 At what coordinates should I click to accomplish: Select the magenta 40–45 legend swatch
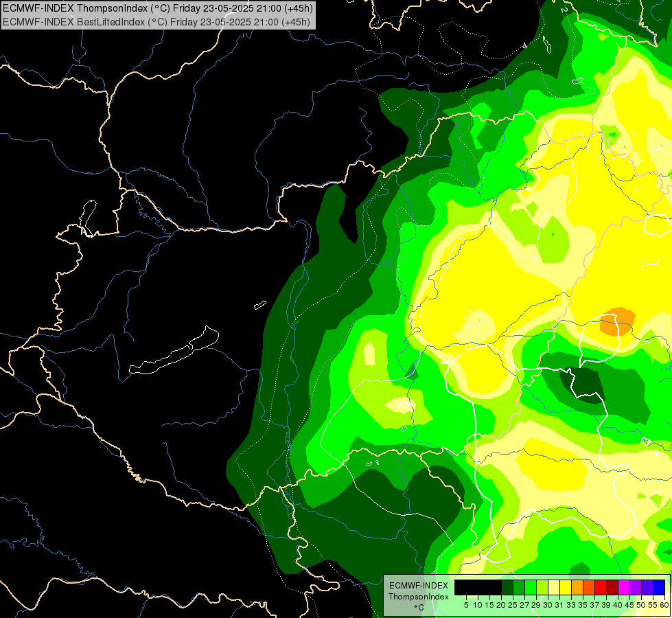[x=624, y=587]
